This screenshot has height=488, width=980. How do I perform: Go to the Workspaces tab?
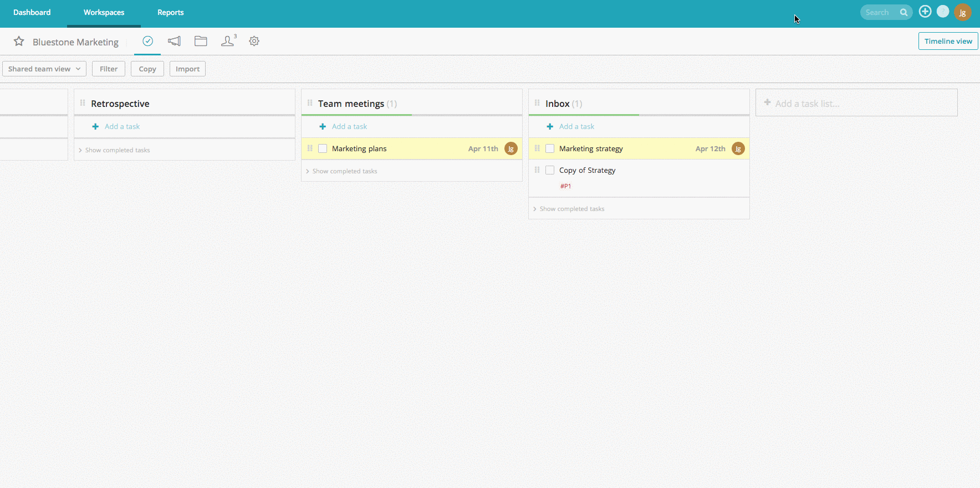(x=104, y=12)
